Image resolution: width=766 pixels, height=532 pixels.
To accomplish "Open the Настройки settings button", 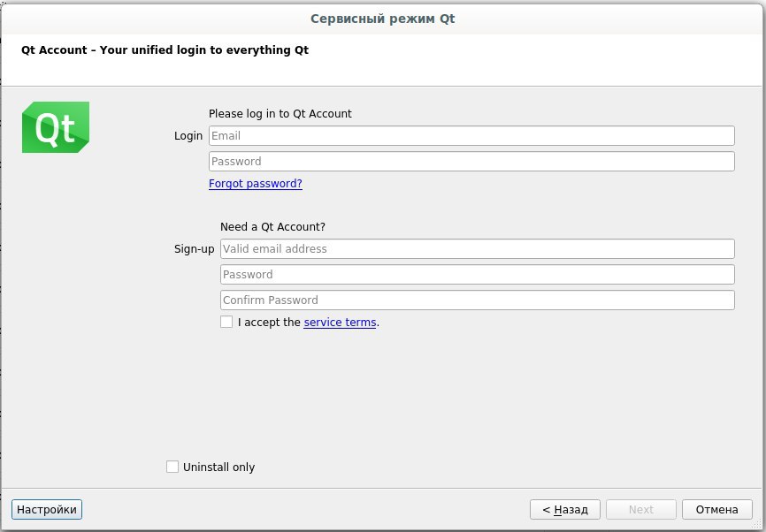I will click(47, 510).
